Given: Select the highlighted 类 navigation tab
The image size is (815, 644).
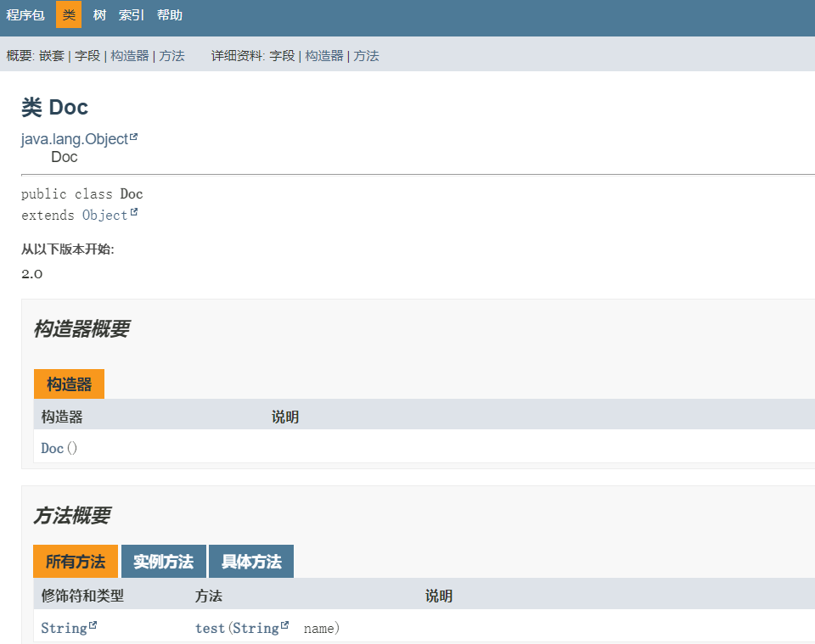Looking at the screenshot, I should click(x=69, y=14).
